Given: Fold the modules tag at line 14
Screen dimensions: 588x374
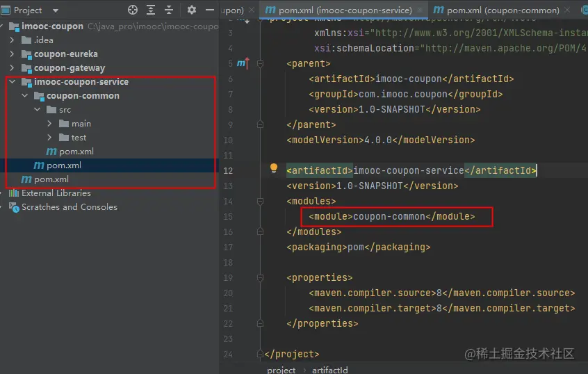Looking at the screenshot, I should [260, 201].
